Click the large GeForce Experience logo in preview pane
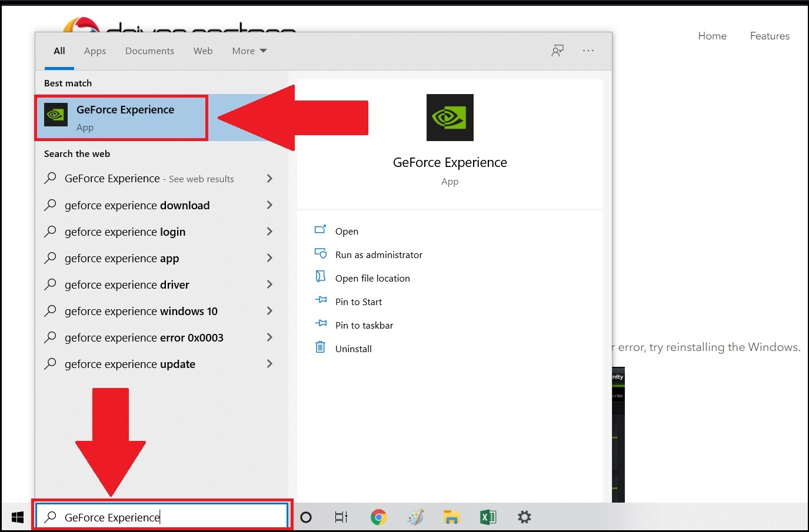The height and width of the screenshot is (532, 809). click(x=450, y=118)
